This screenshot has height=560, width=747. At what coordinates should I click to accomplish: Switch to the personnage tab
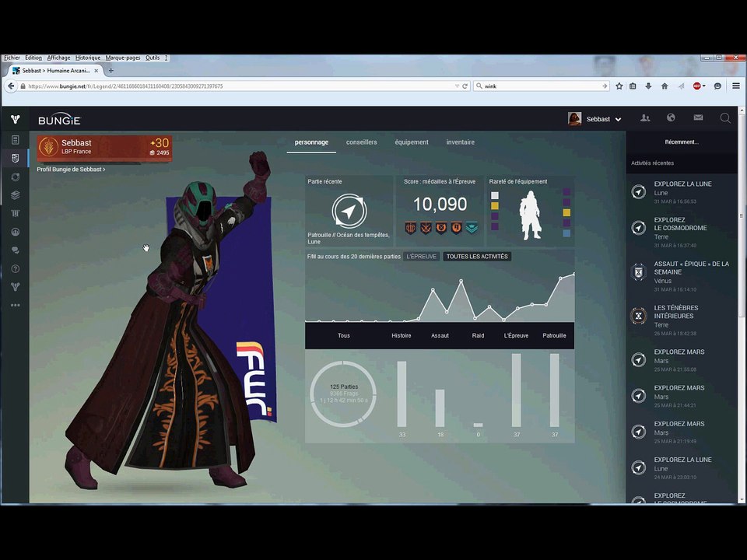pos(311,142)
